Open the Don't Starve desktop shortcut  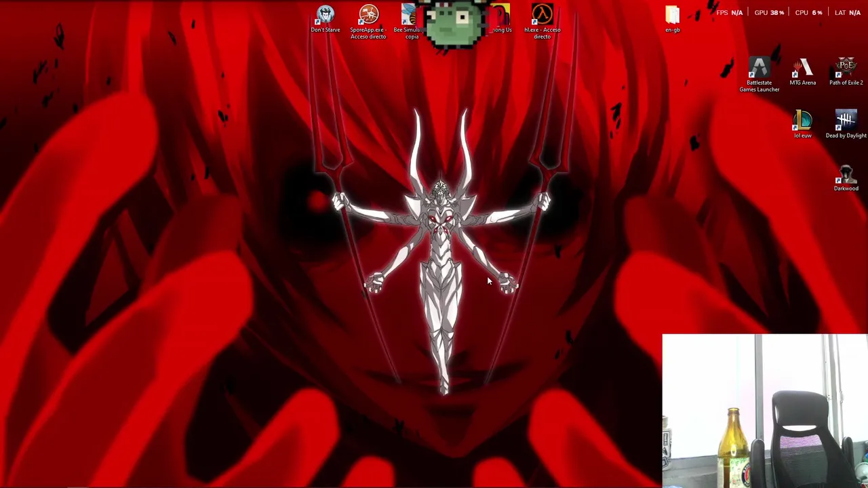click(x=325, y=19)
